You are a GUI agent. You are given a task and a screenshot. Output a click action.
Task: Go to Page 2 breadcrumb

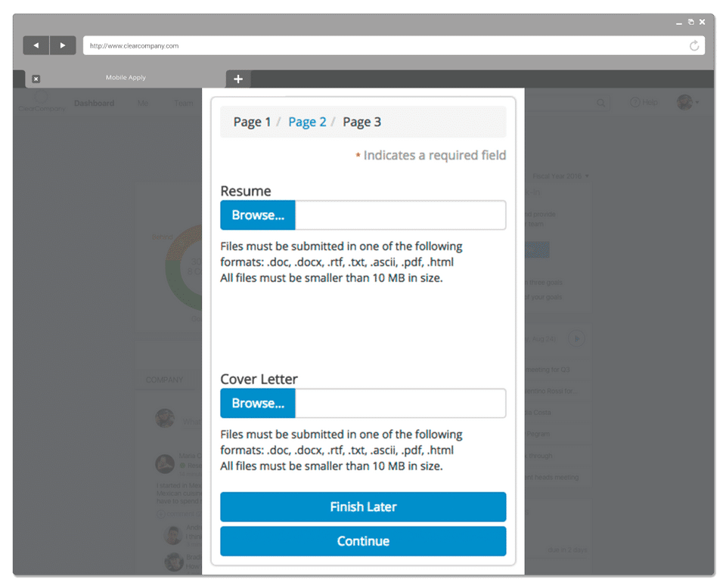point(307,122)
